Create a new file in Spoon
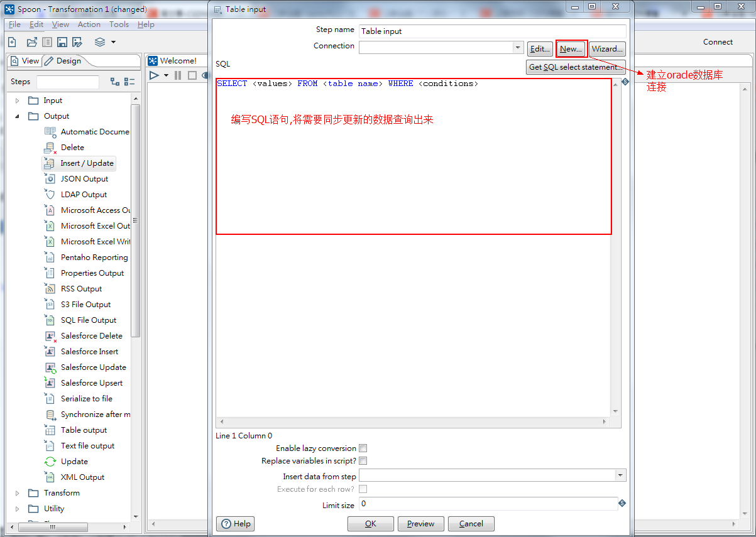Screen dimensions: 756x537 point(11,41)
